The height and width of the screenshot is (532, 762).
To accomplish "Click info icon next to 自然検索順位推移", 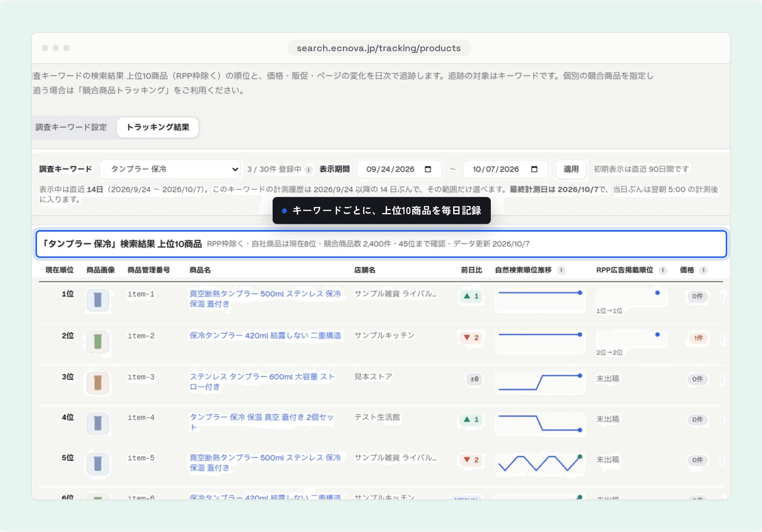I will pos(561,270).
